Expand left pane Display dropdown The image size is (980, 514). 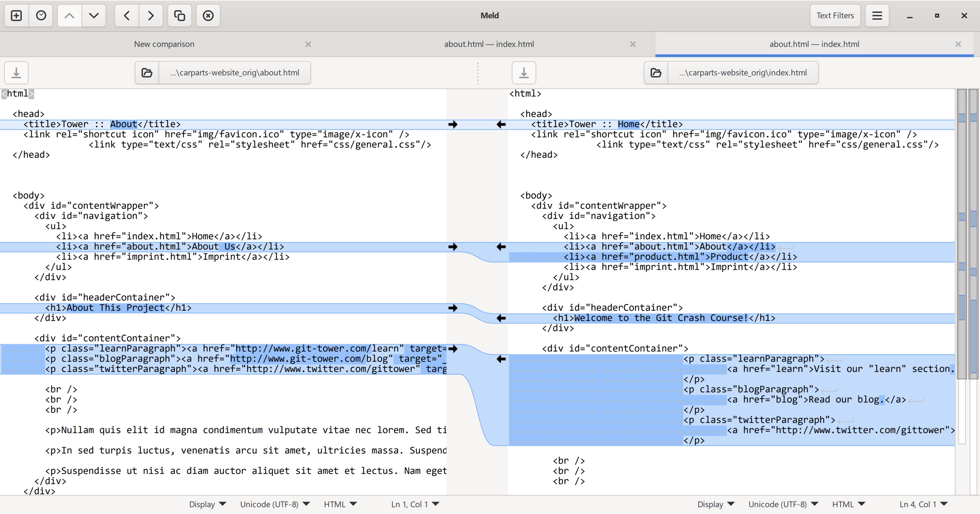point(207,504)
